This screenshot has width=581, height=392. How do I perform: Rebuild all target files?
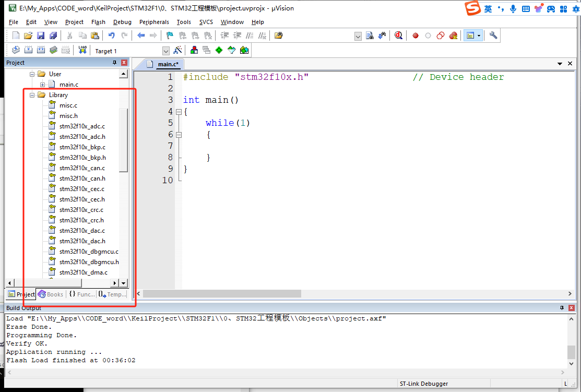click(x=41, y=50)
